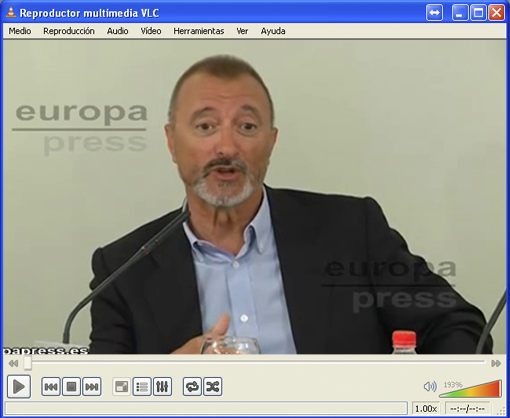Stop the video playback
Screen dimensions: 510x418
pyautogui.click(x=71, y=387)
